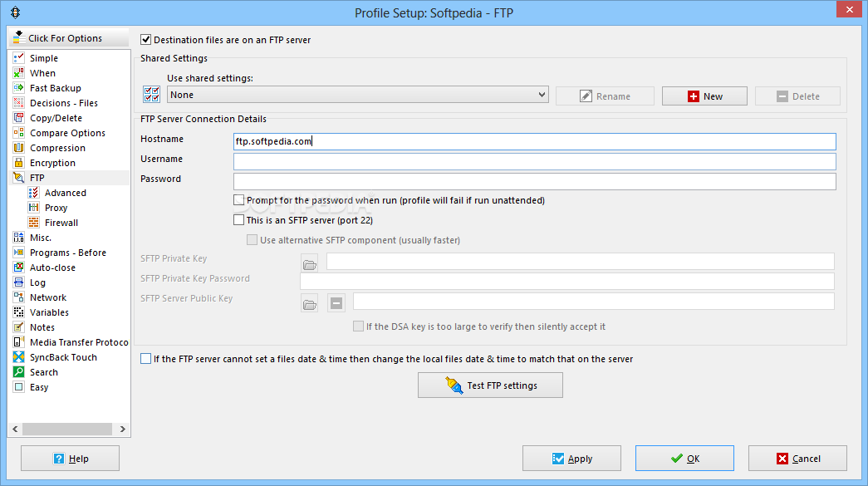Select the Simple label in settings list
The height and width of the screenshot is (486, 868).
pos(44,58)
